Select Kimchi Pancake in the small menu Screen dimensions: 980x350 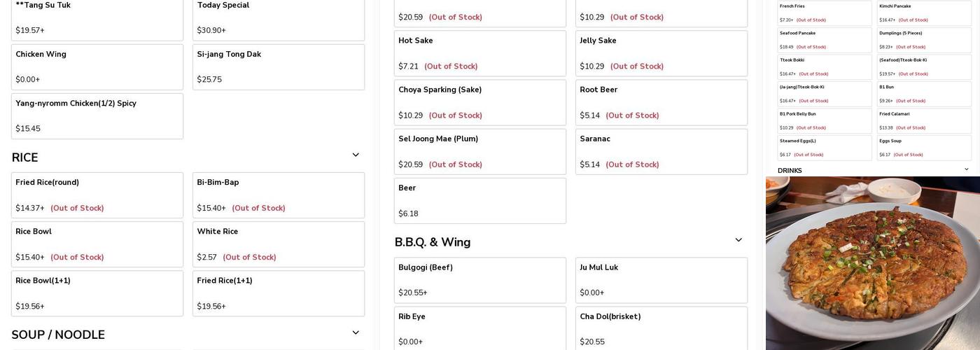click(924, 13)
